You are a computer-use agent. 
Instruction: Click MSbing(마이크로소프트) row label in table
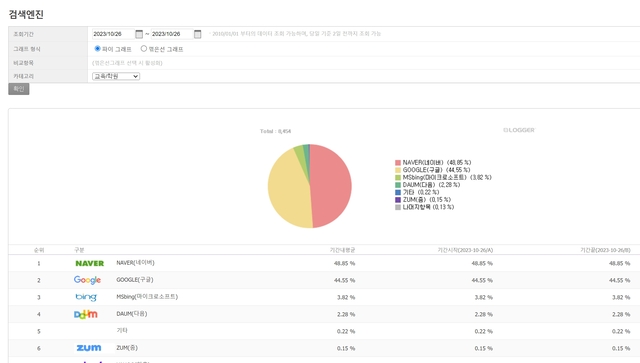tap(147, 297)
